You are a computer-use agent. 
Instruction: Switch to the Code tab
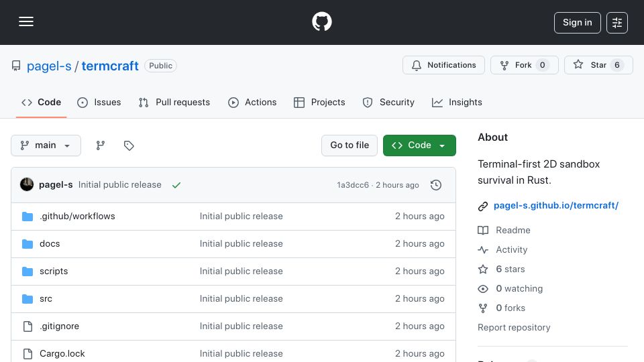(41, 102)
